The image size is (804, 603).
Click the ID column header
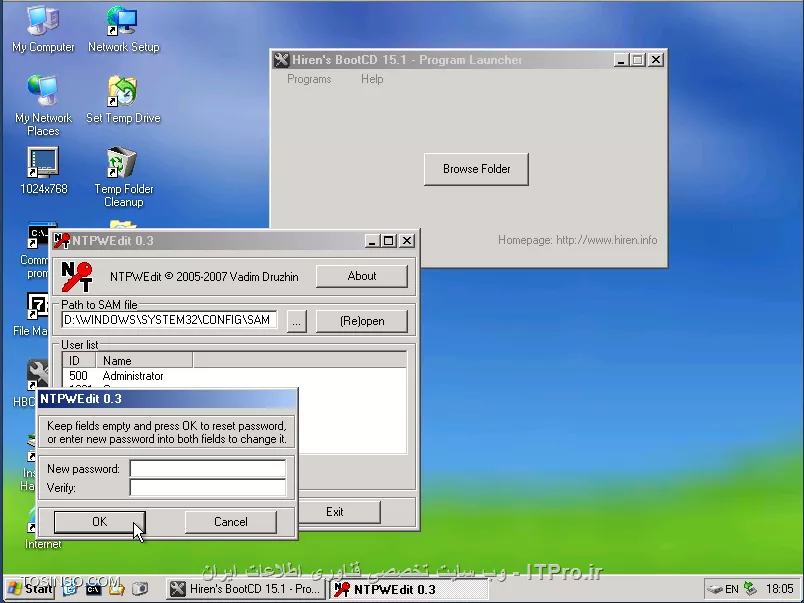point(79,360)
